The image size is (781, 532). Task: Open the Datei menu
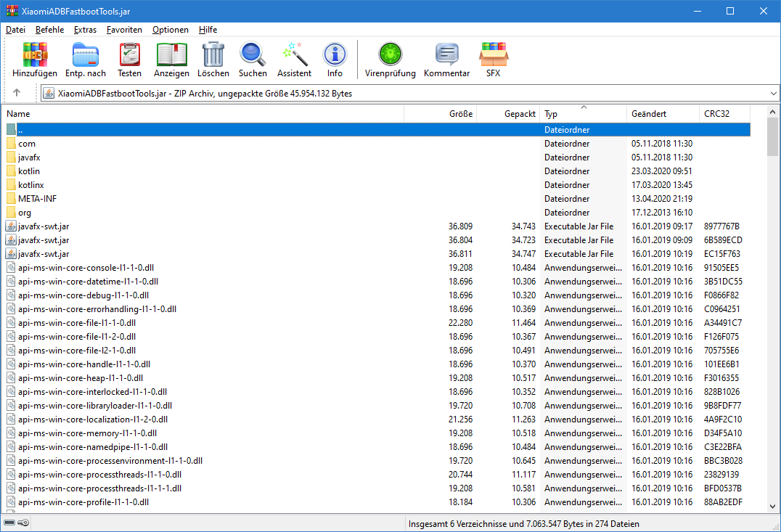pyautogui.click(x=15, y=30)
